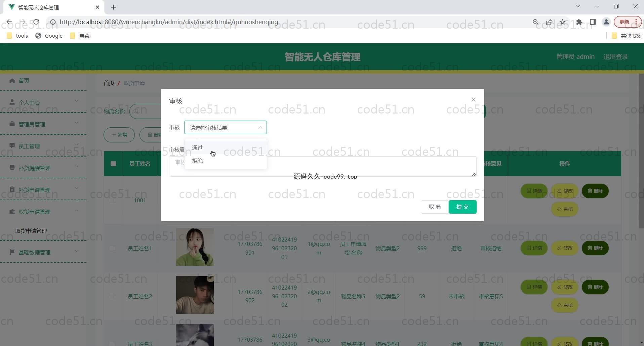Toggle checkbox for row 员工姓名1
The image size is (644, 346).
point(113,248)
